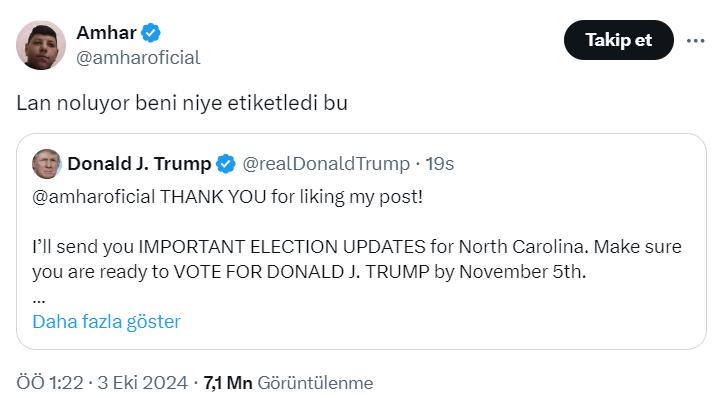The image size is (719, 398).
Task: Click verified badge next to Donald J. Trump
Action: tap(226, 164)
